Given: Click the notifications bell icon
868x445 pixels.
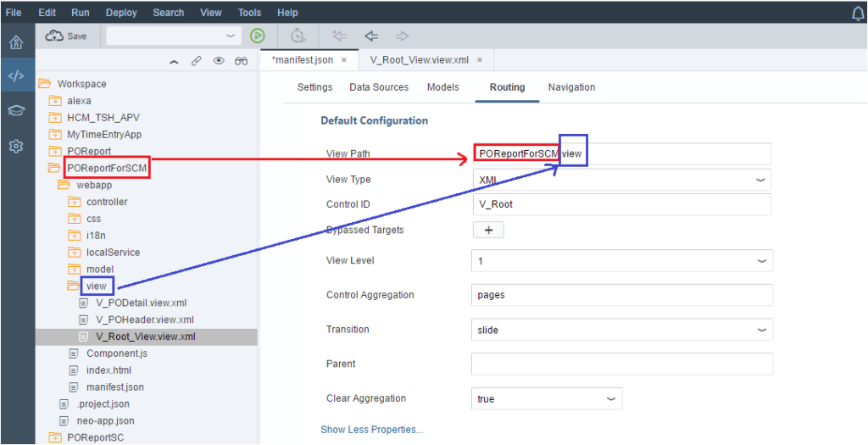Looking at the screenshot, I should pos(858,14).
